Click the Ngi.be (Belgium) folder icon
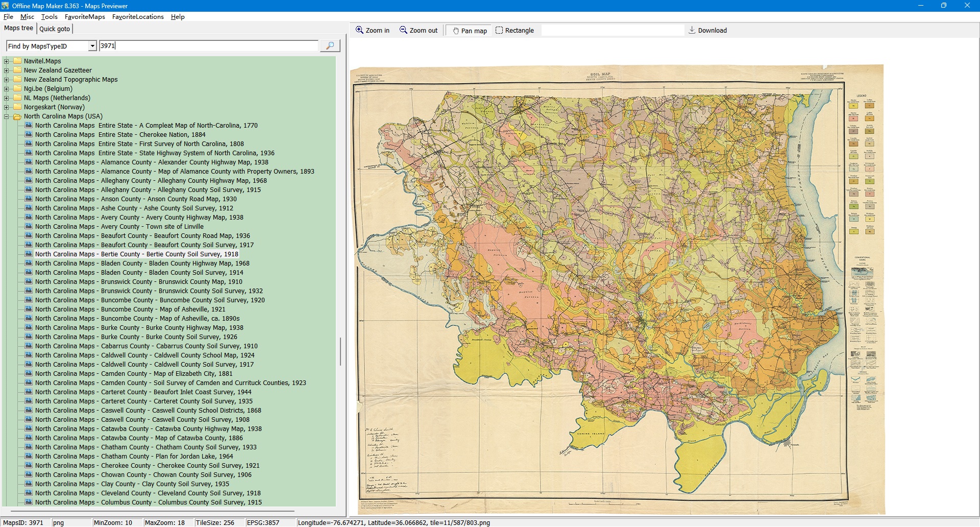The height and width of the screenshot is (527, 980). tap(17, 89)
